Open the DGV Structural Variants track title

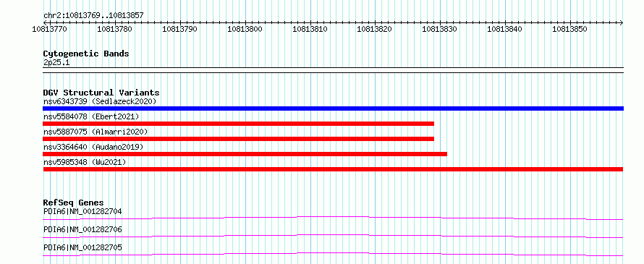pyautogui.click(x=101, y=93)
